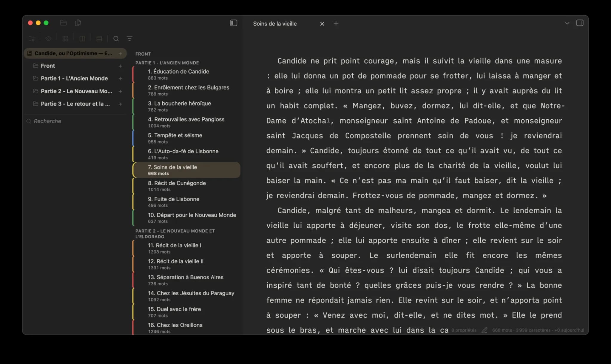611x364 pixels.
Task: Open the folder icon beside the window controls
Action: click(x=63, y=23)
